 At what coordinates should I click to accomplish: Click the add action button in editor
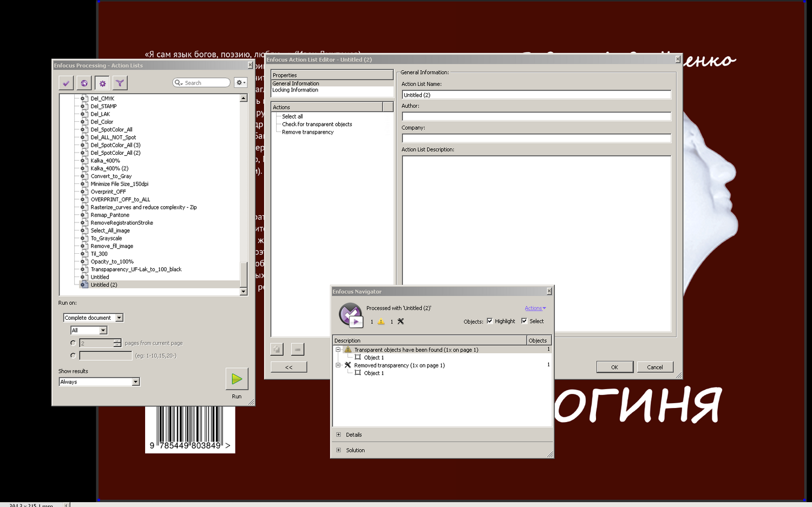tap(277, 350)
